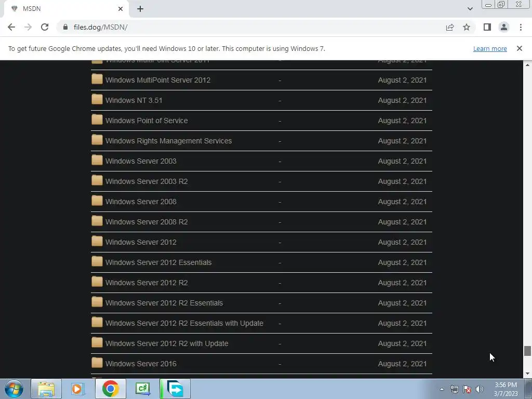
Task: Click the scrollbar up arrow
Action: pos(527,65)
